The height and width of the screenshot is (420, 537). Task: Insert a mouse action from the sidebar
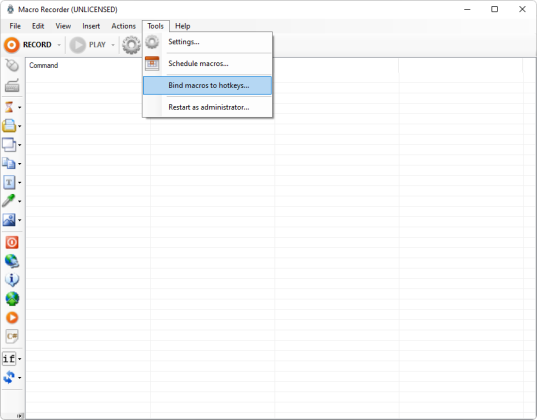tap(12, 65)
